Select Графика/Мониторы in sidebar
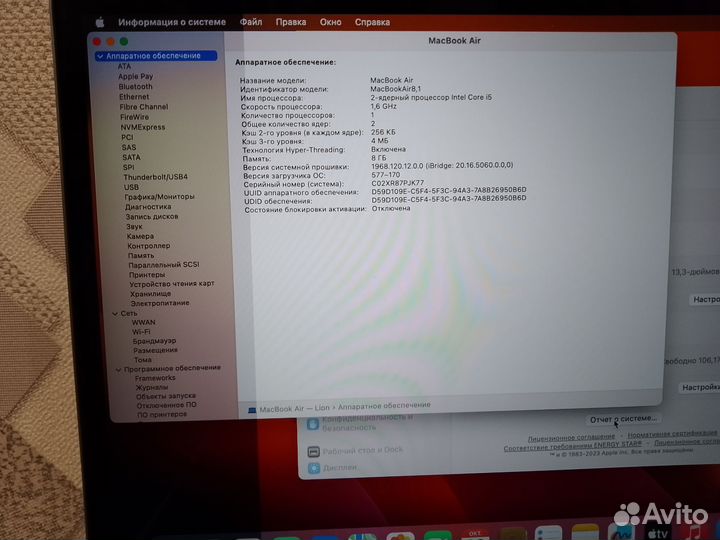This screenshot has height=540, width=720. (x=159, y=197)
